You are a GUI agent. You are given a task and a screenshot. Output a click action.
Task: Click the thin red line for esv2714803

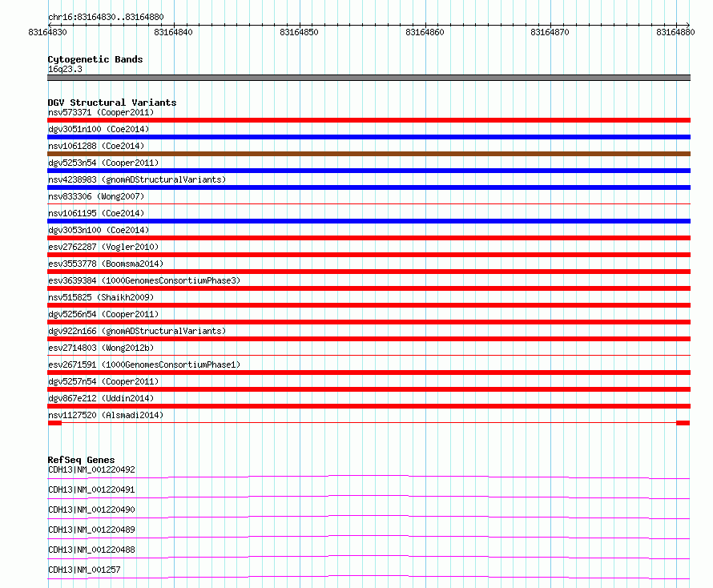click(369, 355)
